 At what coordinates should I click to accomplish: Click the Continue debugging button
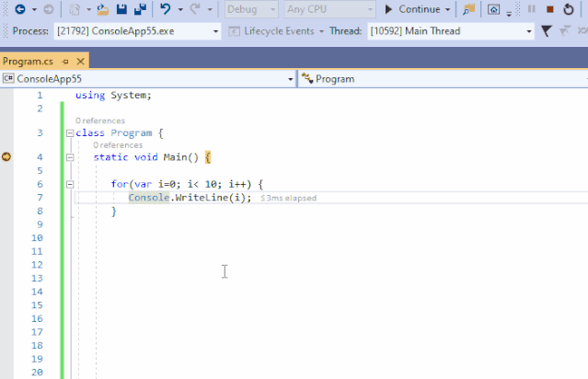coord(412,9)
